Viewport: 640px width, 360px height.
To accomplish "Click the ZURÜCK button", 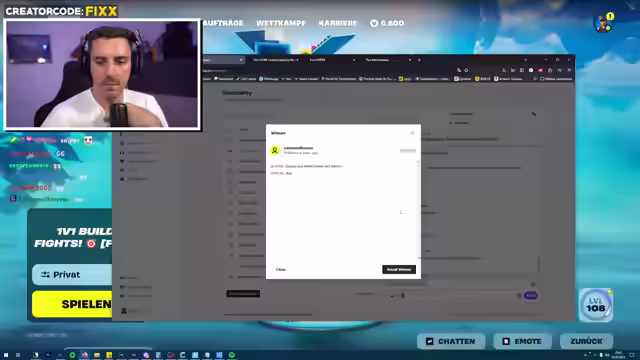I will coord(587,341).
